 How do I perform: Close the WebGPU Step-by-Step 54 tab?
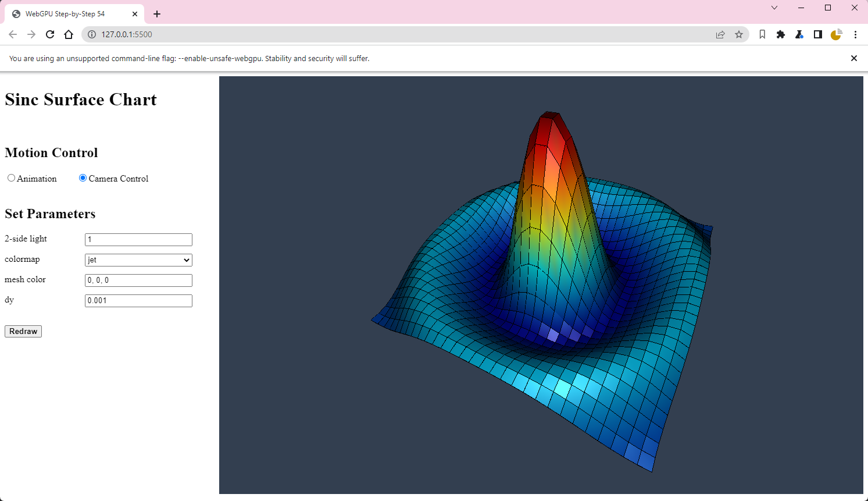pyautogui.click(x=135, y=14)
